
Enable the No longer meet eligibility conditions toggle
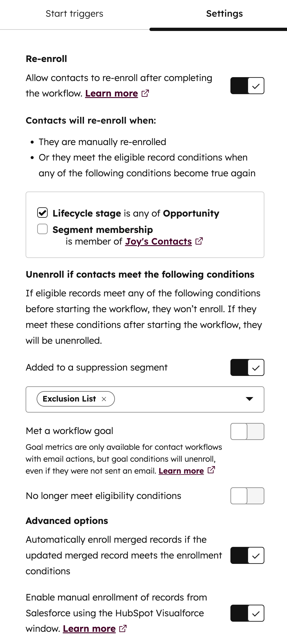click(247, 496)
